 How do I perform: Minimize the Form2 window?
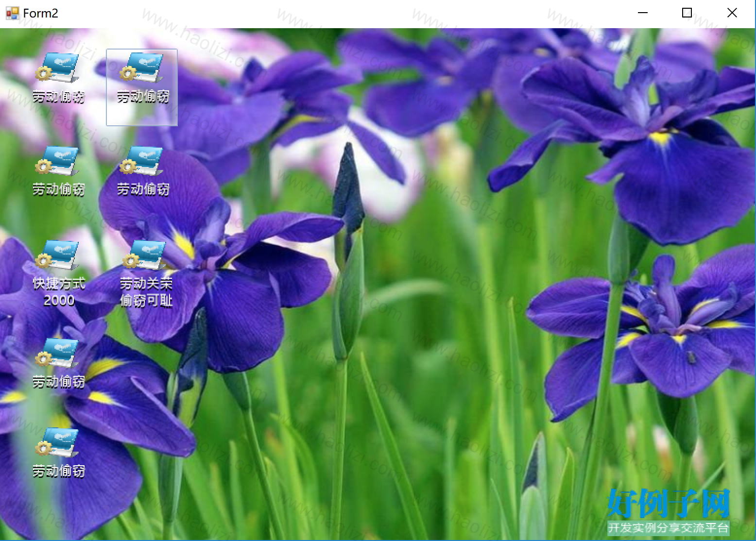[x=643, y=13]
